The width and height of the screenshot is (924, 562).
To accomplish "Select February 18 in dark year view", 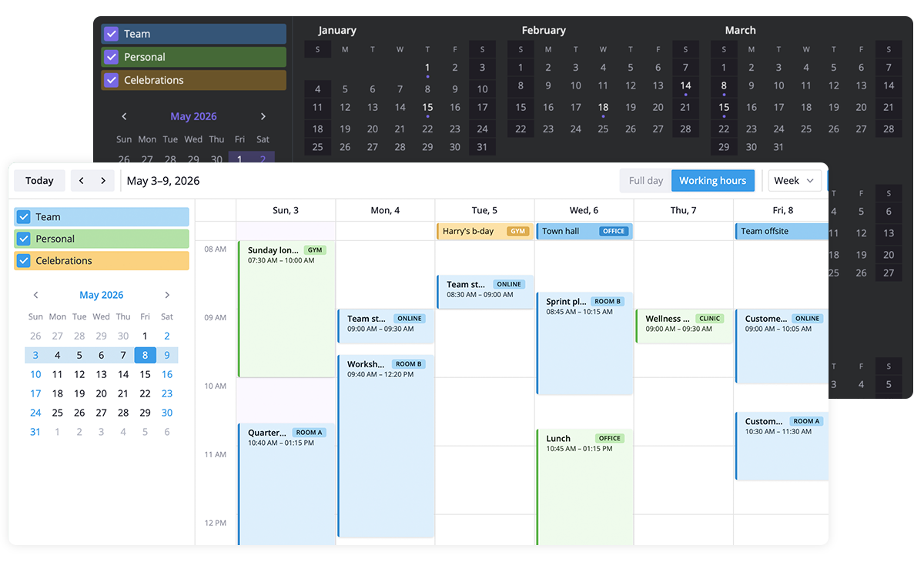I will pyautogui.click(x=603, y=108).
